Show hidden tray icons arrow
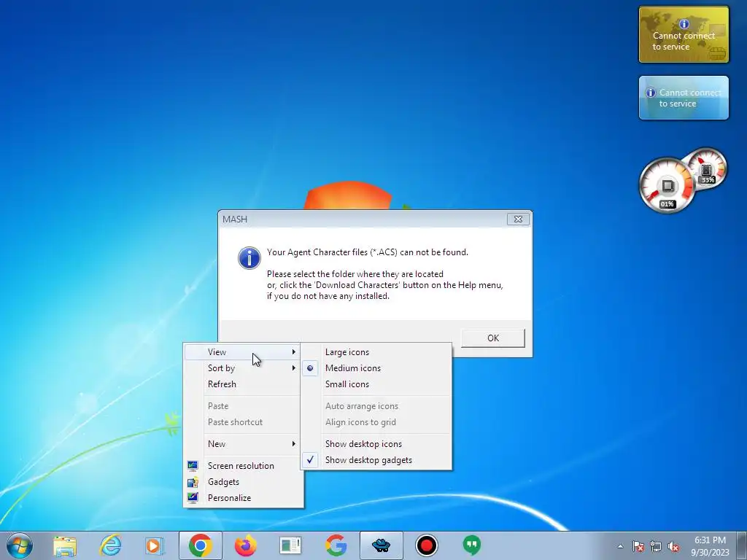 (620, 546)
